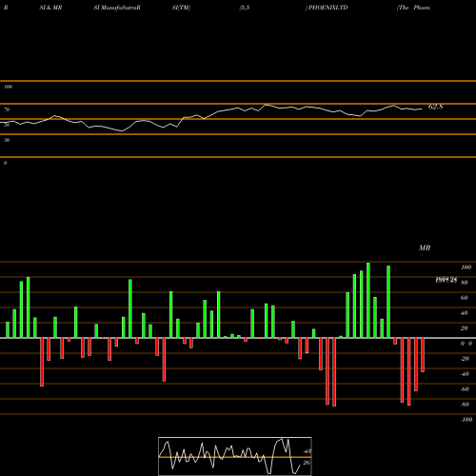476x476 pixels.
Task: Click the first green MR bar
Action: pyautogui.click(x=8, y=330)
